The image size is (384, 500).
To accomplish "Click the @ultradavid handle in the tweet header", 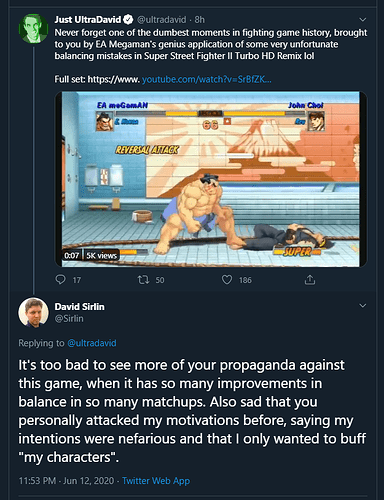I will (162, 20).
